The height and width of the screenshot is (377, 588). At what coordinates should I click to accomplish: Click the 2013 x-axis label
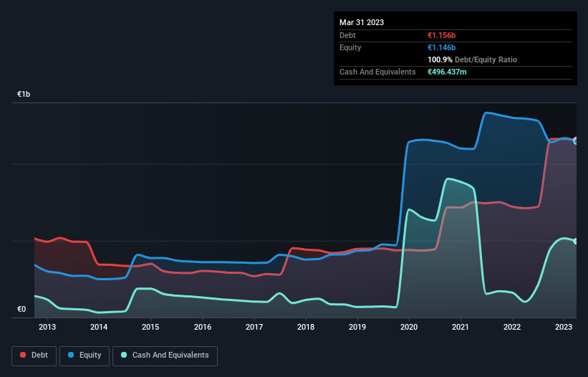point(47,327)
